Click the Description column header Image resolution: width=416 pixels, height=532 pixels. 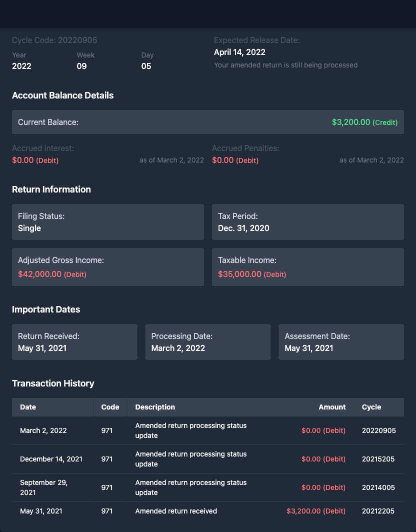coord(155,407)
